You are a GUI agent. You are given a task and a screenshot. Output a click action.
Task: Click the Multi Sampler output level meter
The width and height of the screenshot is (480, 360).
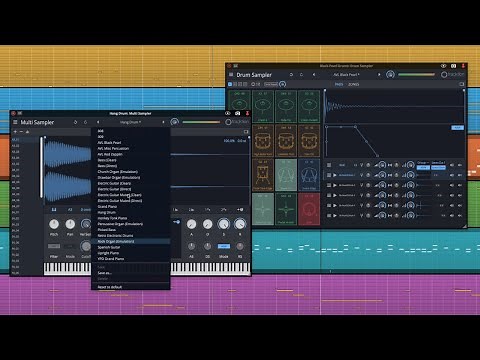tap(201, 122)
